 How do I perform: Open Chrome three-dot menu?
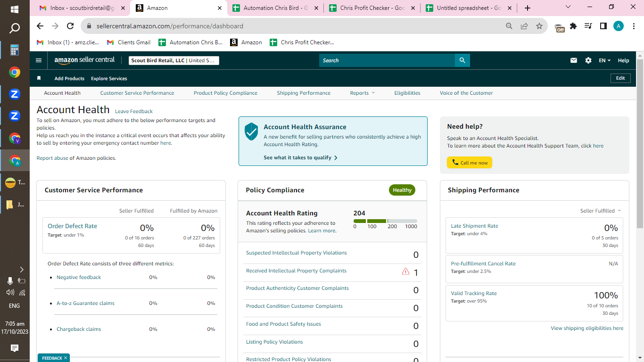(634, 26)
